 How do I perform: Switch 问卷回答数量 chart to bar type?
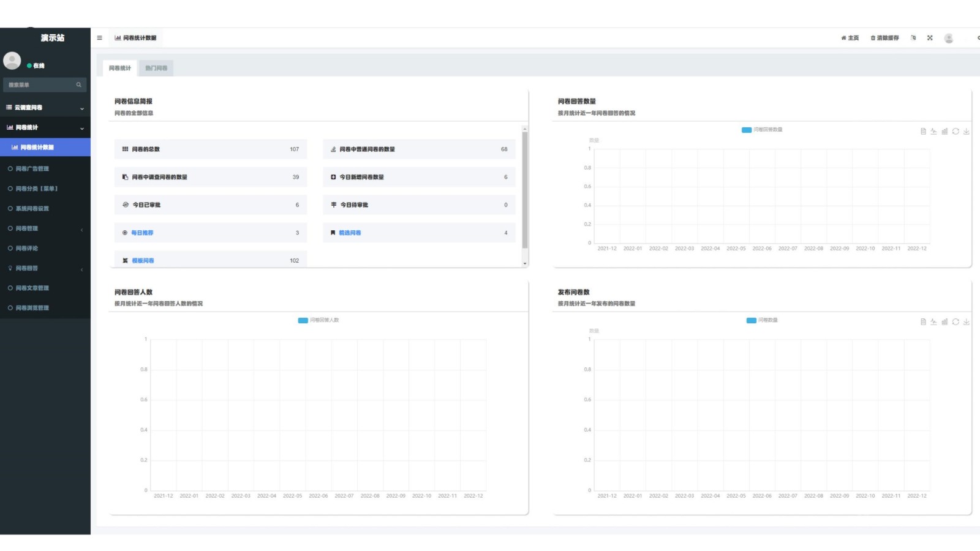tap(944, 132)
